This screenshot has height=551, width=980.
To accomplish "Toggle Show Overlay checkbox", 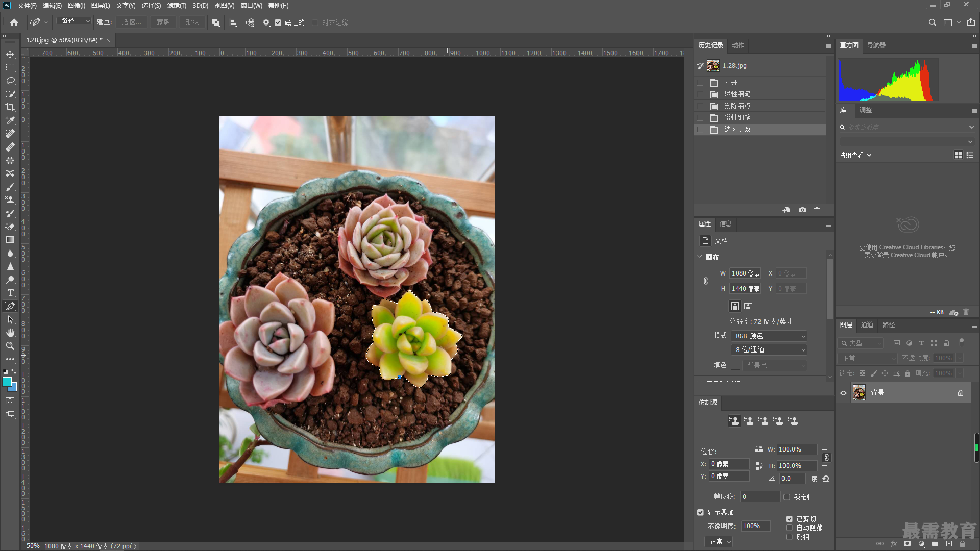I will click(x=700, y=513).
